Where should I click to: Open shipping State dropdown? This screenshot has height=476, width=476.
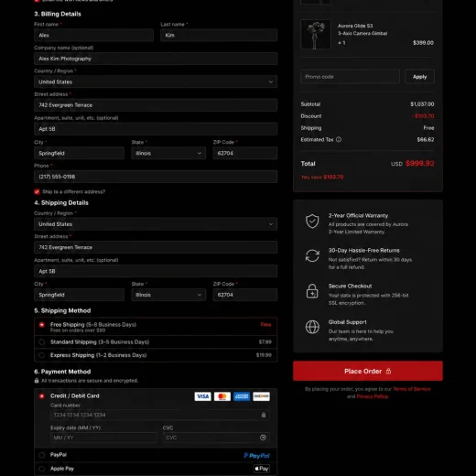click(168, 295)
